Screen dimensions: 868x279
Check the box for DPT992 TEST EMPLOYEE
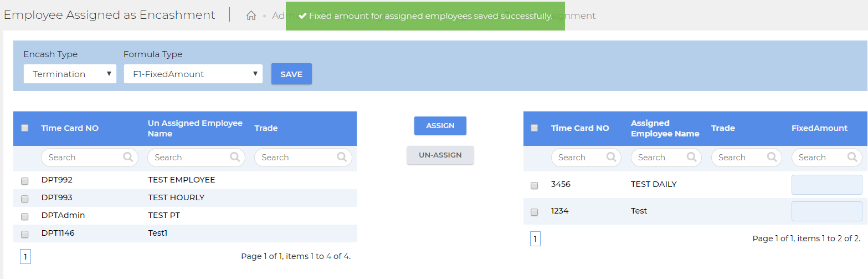pyautogui.click(x=24, y=181)
